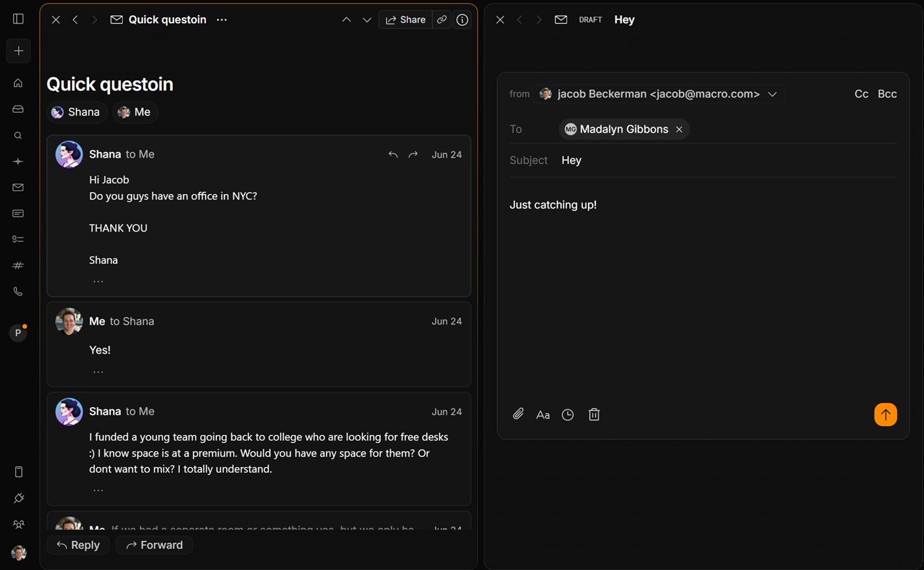Forward via arrow icon on Shana's first message
924x570 pixels.
point(413,154)
